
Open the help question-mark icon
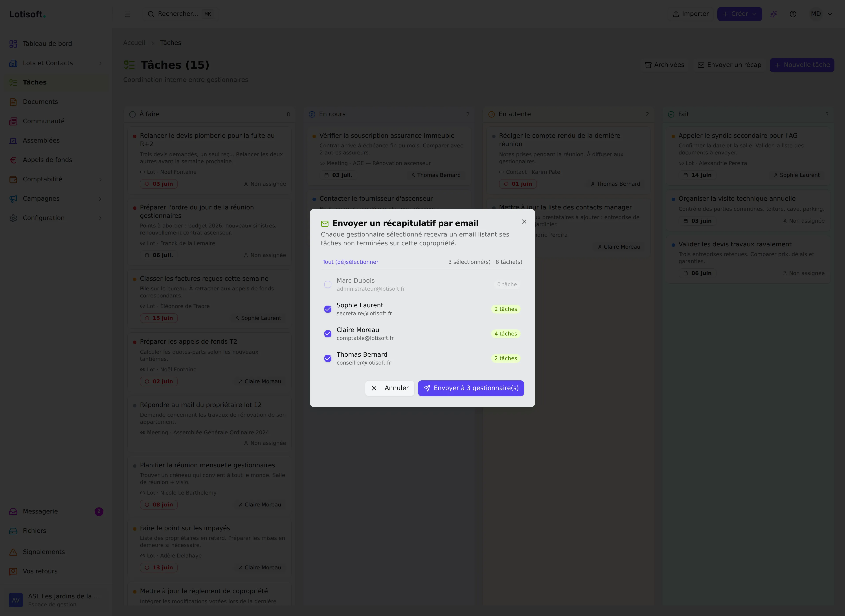tap(793, 14)
